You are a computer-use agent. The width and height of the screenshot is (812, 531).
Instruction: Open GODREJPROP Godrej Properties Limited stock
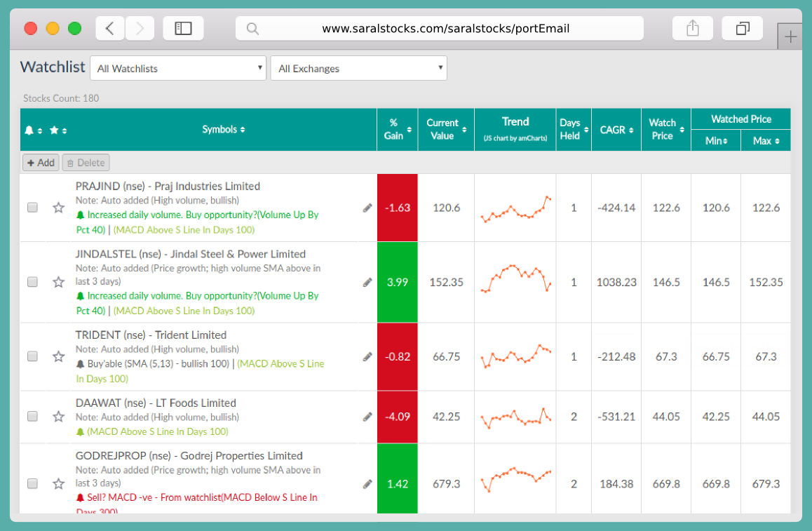click(189, 456)
